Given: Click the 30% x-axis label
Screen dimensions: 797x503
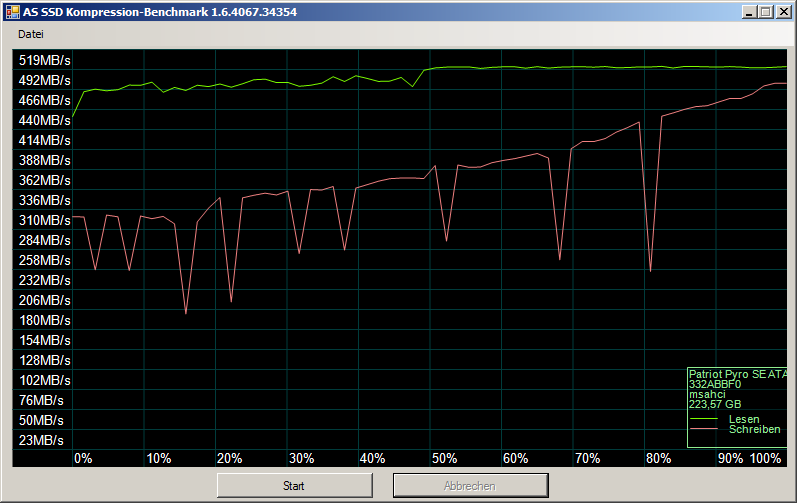Looking at the screenshot, I should 301,458.
